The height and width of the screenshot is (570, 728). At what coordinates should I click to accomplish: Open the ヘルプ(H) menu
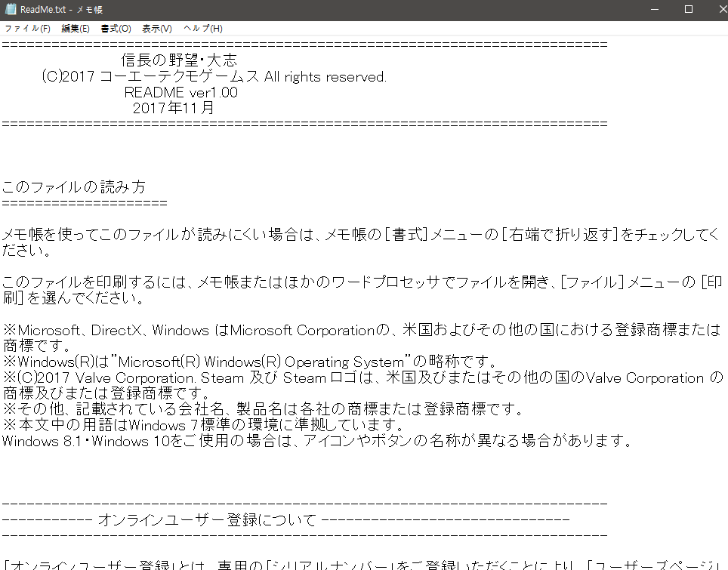[x=203, y=29]
